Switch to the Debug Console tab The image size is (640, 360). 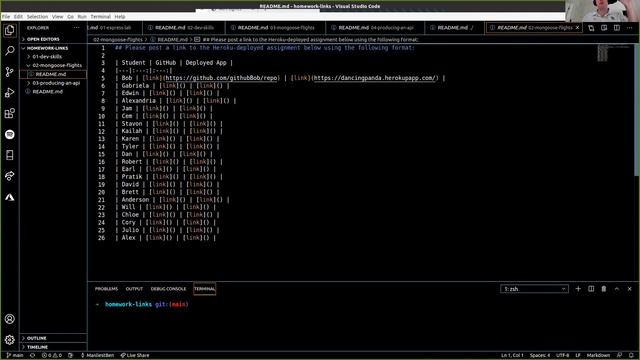pos(168,289)
